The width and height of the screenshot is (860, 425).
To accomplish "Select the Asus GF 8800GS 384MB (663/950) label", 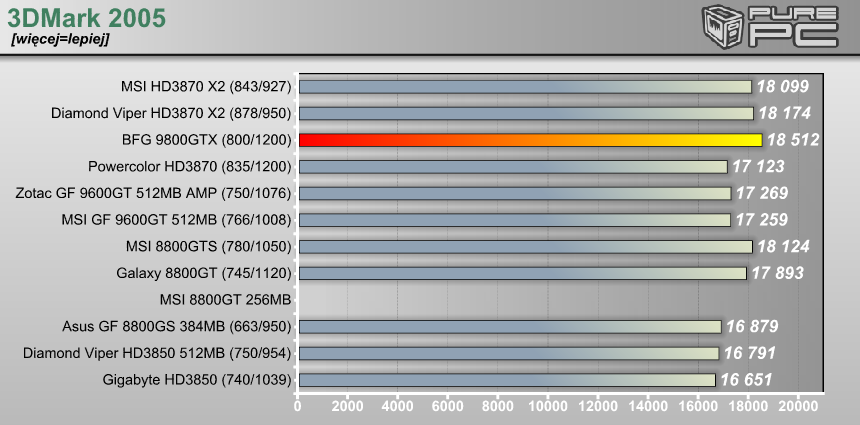I will 177,326.
